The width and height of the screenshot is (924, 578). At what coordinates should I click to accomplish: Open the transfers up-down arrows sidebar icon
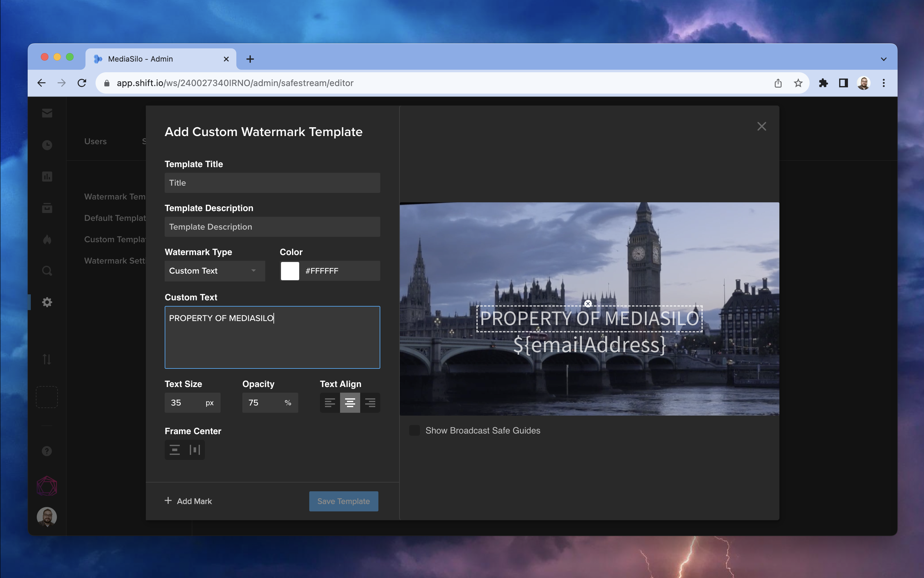pos(47,359)
